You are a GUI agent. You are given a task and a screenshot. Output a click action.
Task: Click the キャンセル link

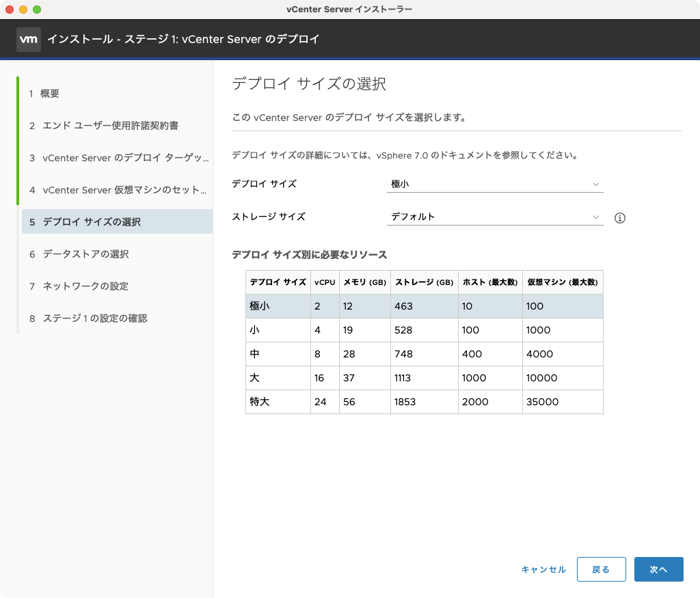pyautogui.click(x=543, y=569)
